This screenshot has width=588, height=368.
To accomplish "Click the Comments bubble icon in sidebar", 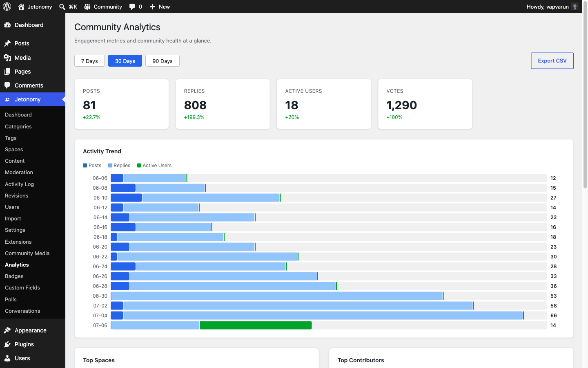I will click(7, 85).
